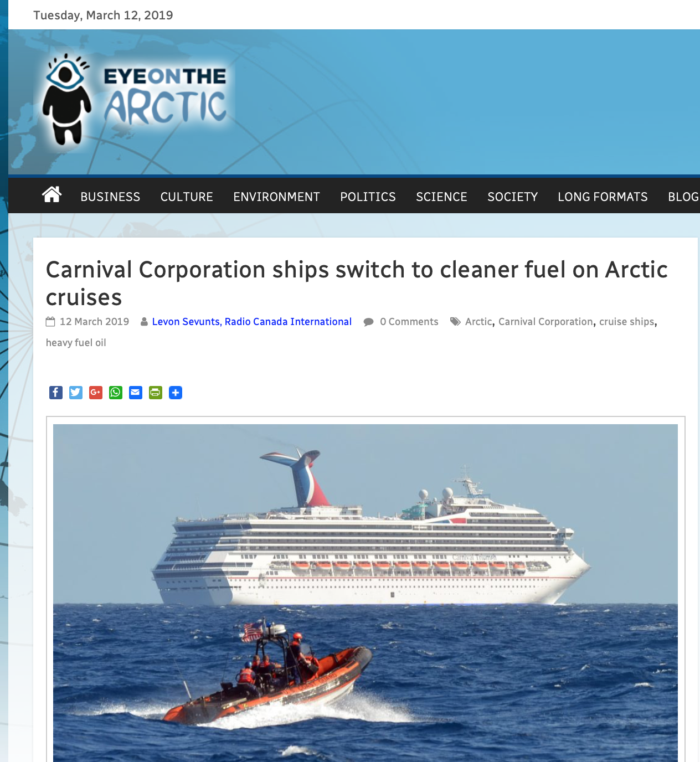Email the article using the envelope icon
This screenshot has height=762, width=700.
(x=136, y=393)
